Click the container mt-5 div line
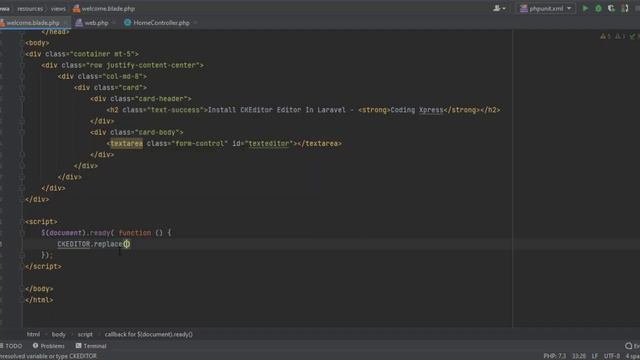 pos(82,54)
